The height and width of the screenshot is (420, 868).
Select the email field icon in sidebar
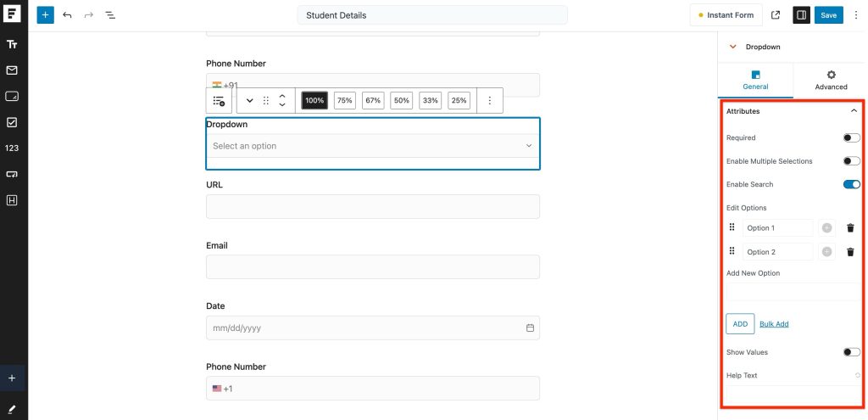point(12,70)
